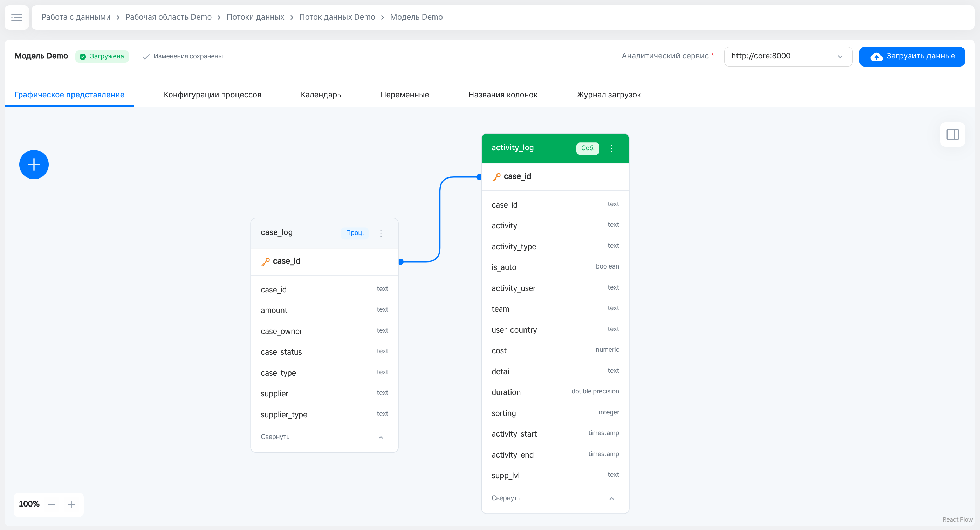Click the Загружена status badge

[102, 56]
